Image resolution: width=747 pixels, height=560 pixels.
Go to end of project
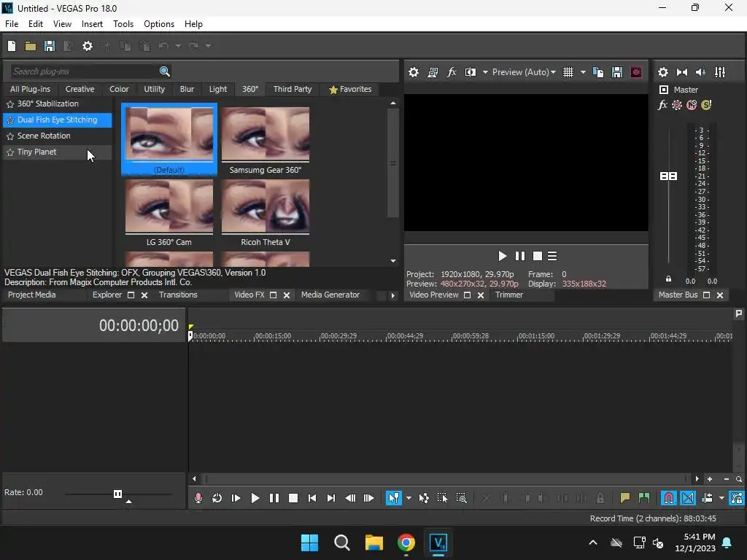[x=331, y=498]
